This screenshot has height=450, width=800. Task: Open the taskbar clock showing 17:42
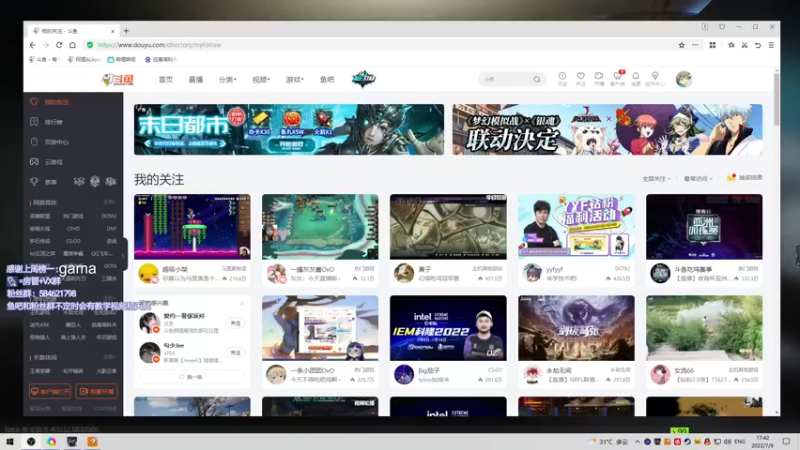click(x=762, y=441)
